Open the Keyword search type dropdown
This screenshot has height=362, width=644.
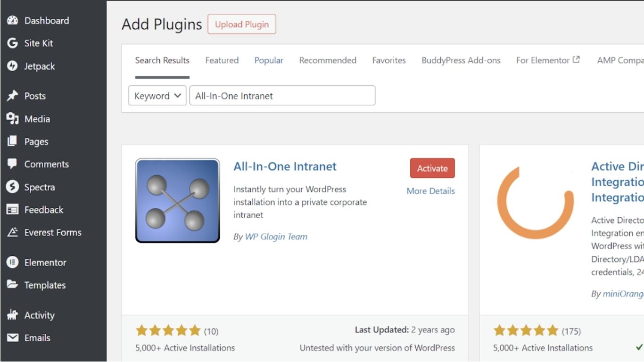(157, 96)
